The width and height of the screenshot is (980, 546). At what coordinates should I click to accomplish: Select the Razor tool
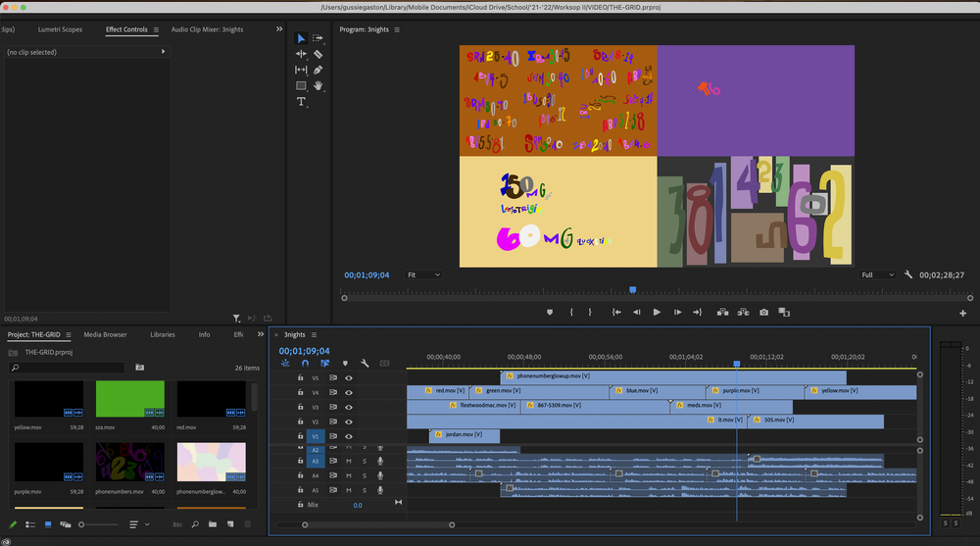[x=318, y=54]
